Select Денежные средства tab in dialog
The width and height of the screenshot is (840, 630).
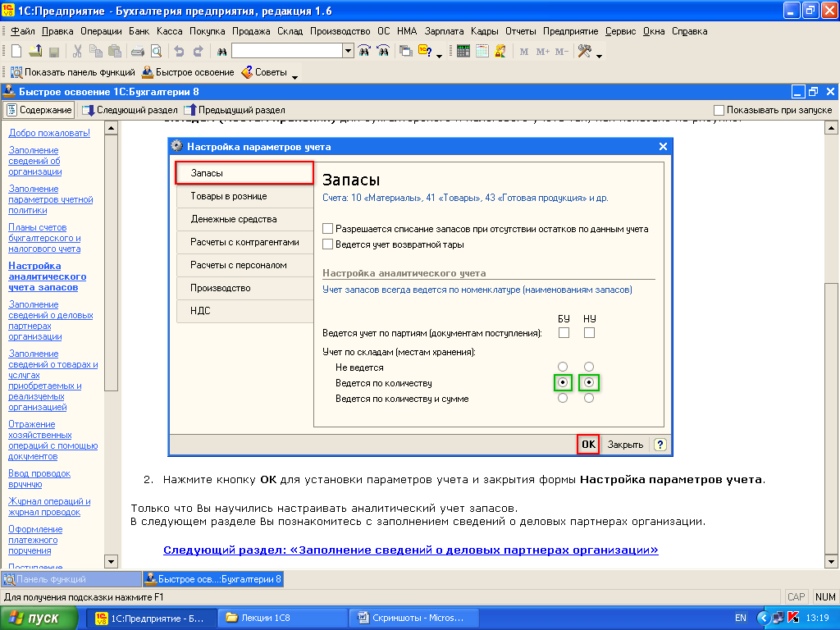[x=245, y=219]
